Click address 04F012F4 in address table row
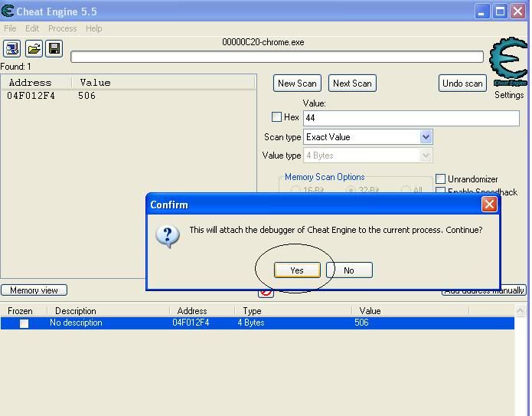 [x=191, y=323]
